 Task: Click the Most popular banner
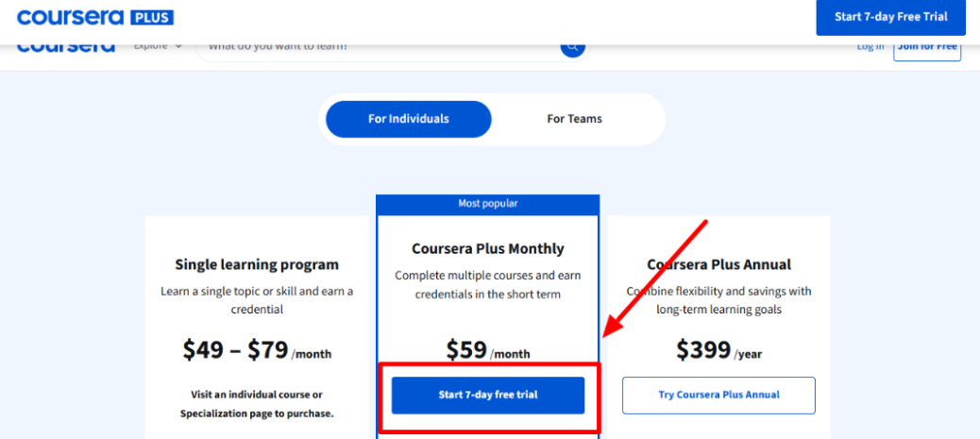tap(487, 203)
